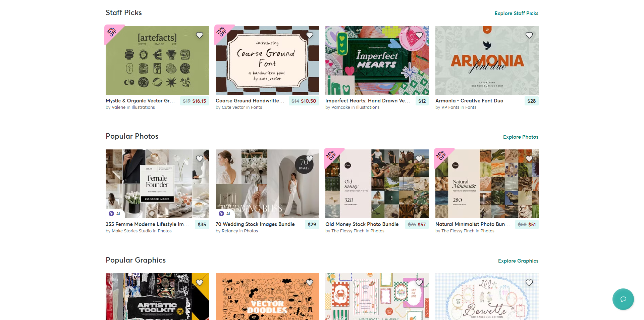Click the heart on Coarse Ground Font

(310, 35)
